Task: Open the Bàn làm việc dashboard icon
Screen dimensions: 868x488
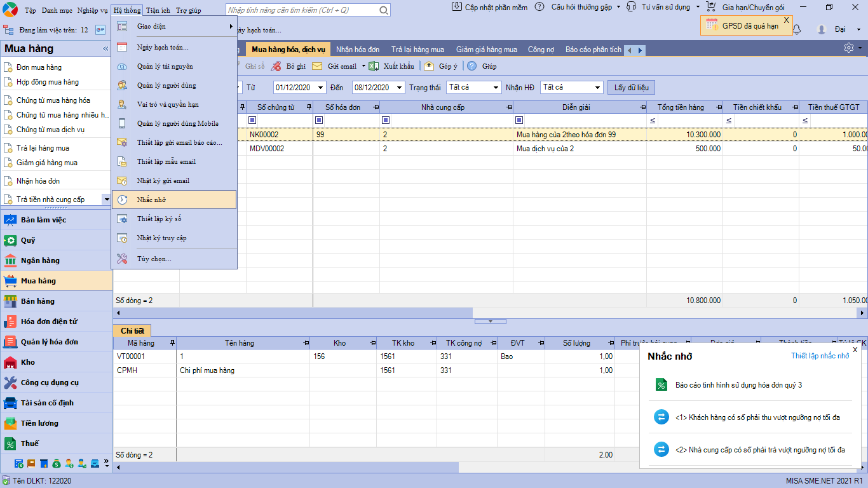Action: 10,220
